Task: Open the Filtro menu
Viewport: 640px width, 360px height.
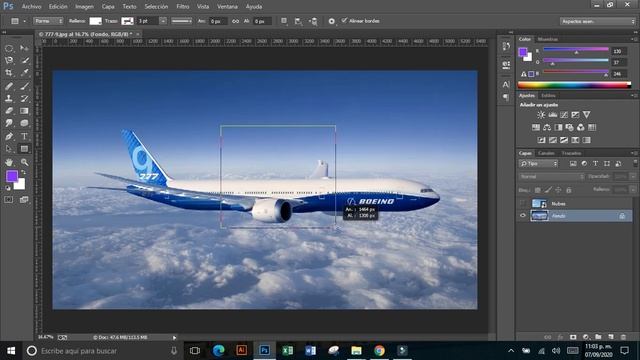Action: pos(182,7)
